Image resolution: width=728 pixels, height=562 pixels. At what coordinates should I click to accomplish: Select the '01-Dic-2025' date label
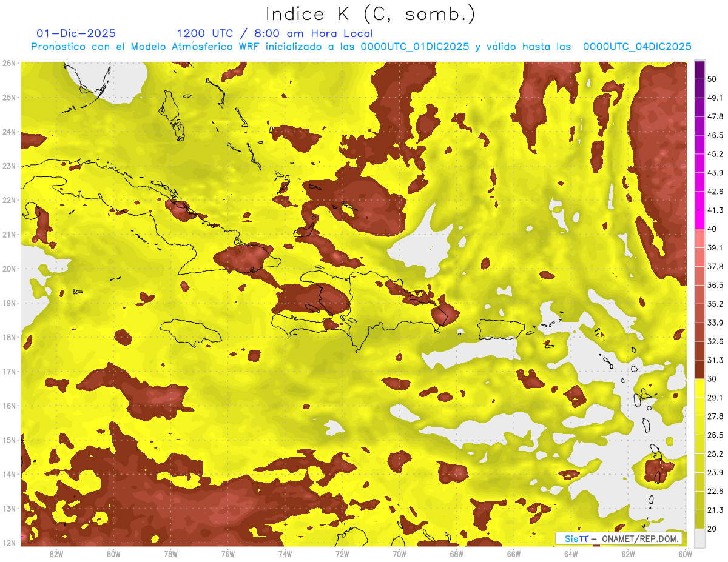click(x=76, y=33)
